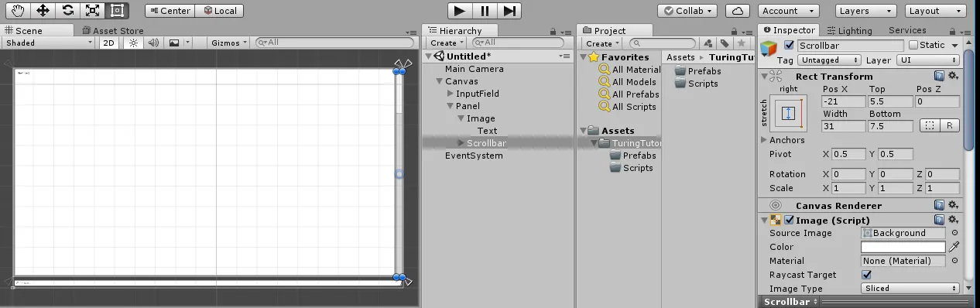This screenshot has height=308, width=980.
Task: Toggle scene audio speaker icon
Action: click(153, 43)
